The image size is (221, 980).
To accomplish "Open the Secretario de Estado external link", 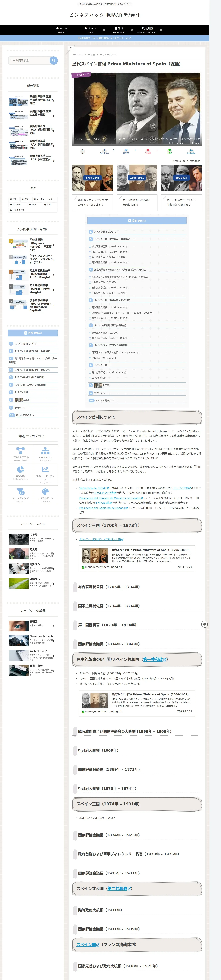I will 94,488.
